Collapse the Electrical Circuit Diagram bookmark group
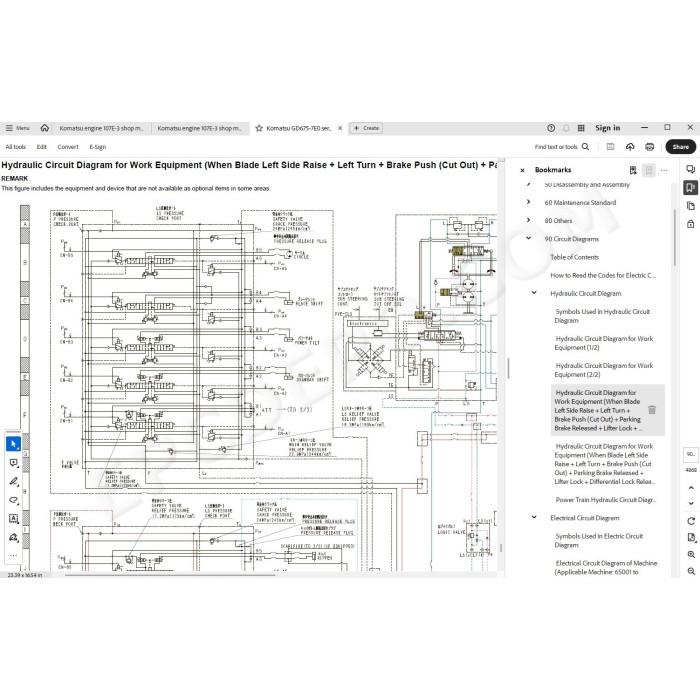 (x=534, y=517)
